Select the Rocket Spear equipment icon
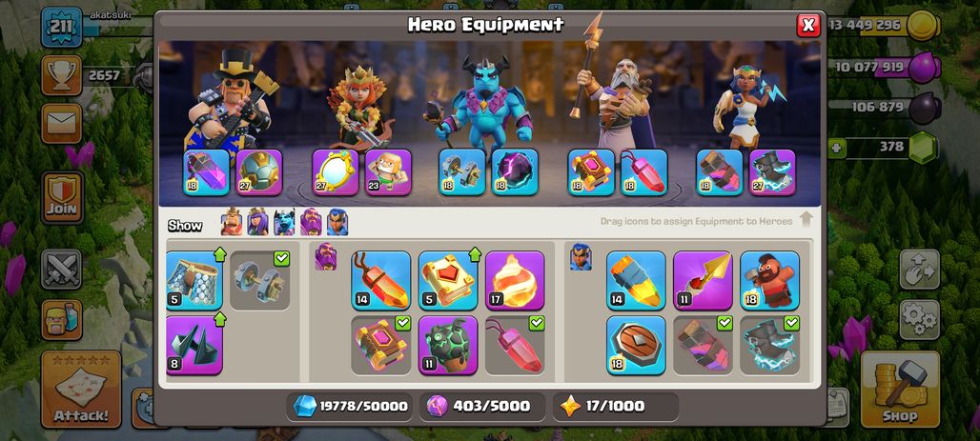The height and width of the screenshot is (441, 980). pos(703,280)
